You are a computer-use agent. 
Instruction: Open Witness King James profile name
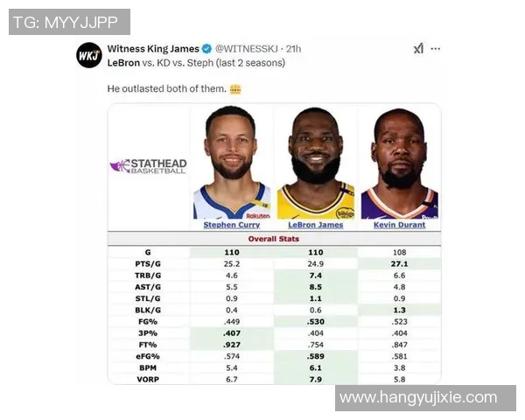(x=153, y=49)
